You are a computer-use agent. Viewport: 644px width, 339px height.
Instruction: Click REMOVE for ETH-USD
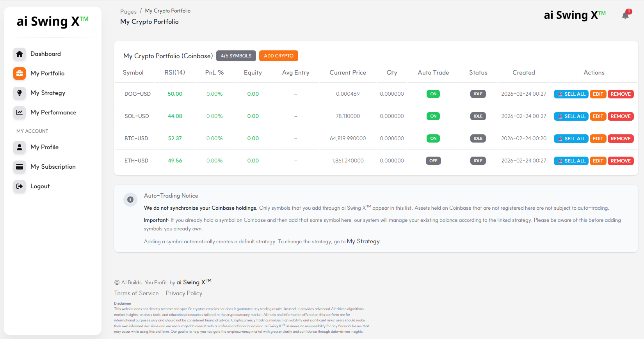pyautogui.click(x=621, y=161)
